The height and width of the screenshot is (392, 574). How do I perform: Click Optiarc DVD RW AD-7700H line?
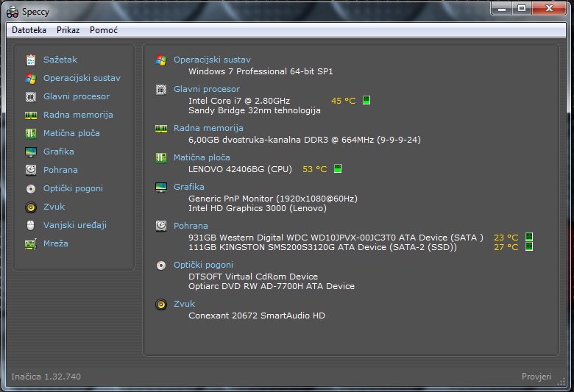pos(272,286)
